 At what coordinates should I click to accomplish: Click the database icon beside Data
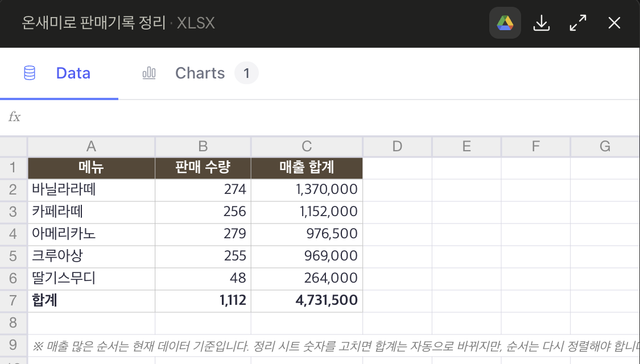coord(30,73)
